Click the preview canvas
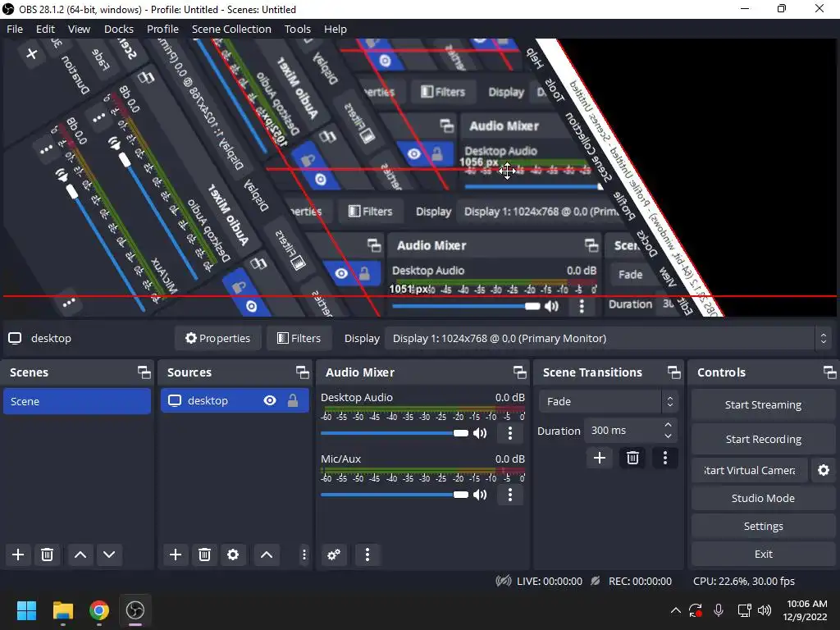 pyautogui.click(x=420, y=177)
